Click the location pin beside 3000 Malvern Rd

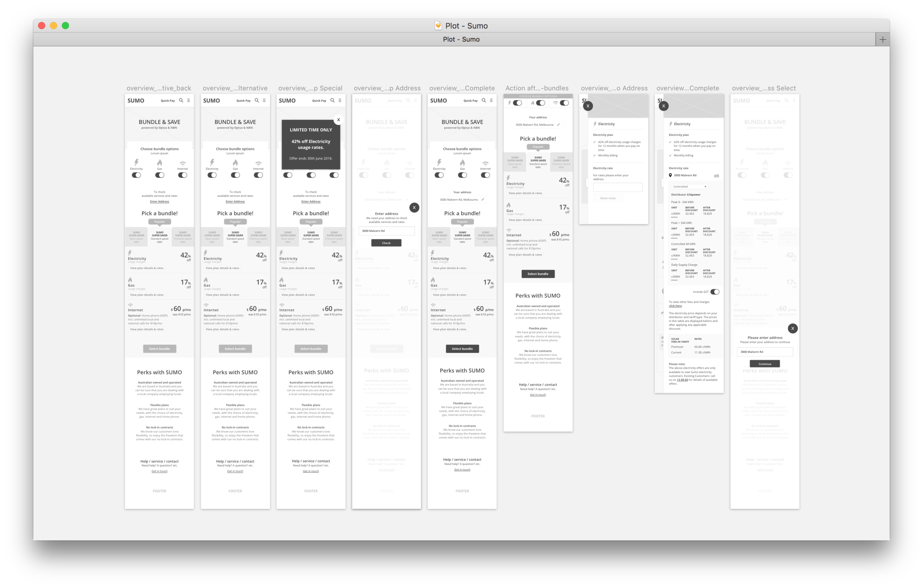(670, 175)
